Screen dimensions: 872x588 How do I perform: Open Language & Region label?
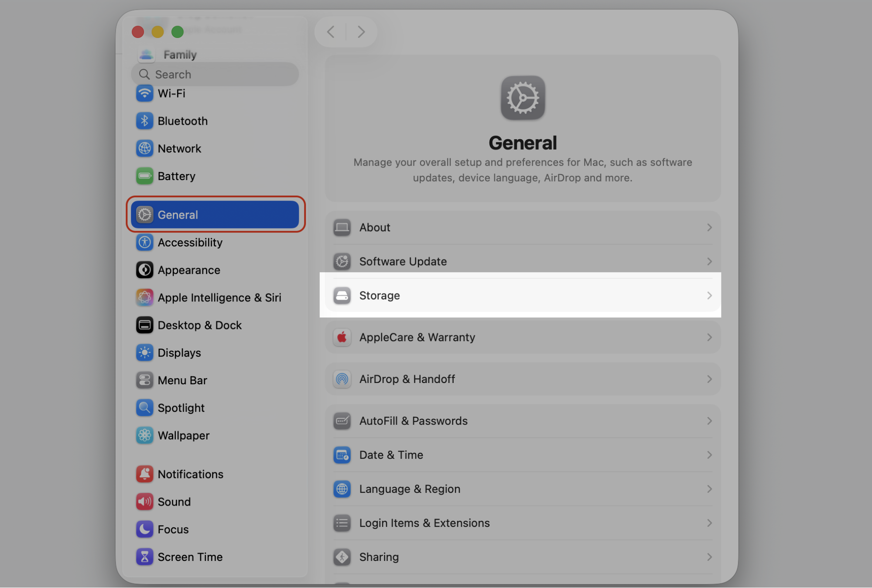click(x=410, y=489)
